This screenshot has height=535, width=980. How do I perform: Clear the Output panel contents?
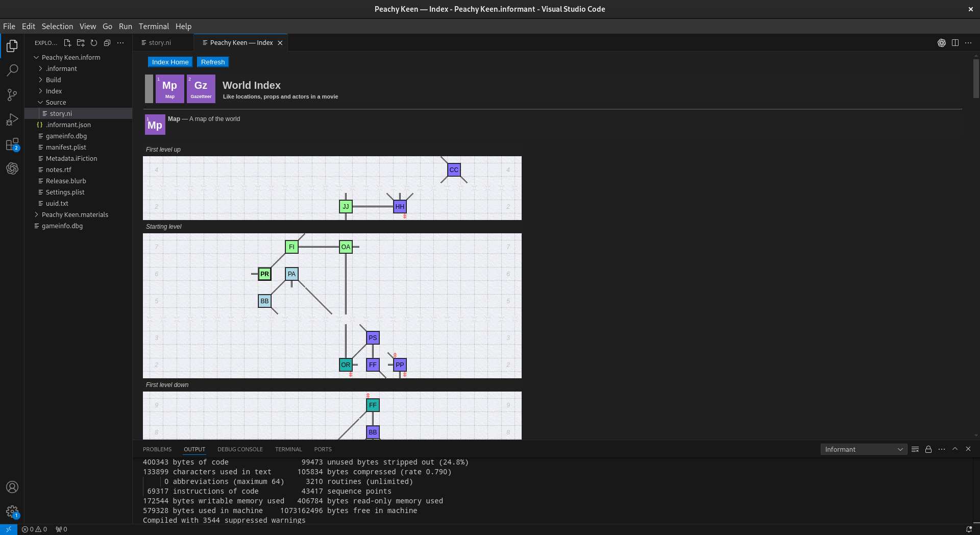pyautogui.click(x=915, y=449)
